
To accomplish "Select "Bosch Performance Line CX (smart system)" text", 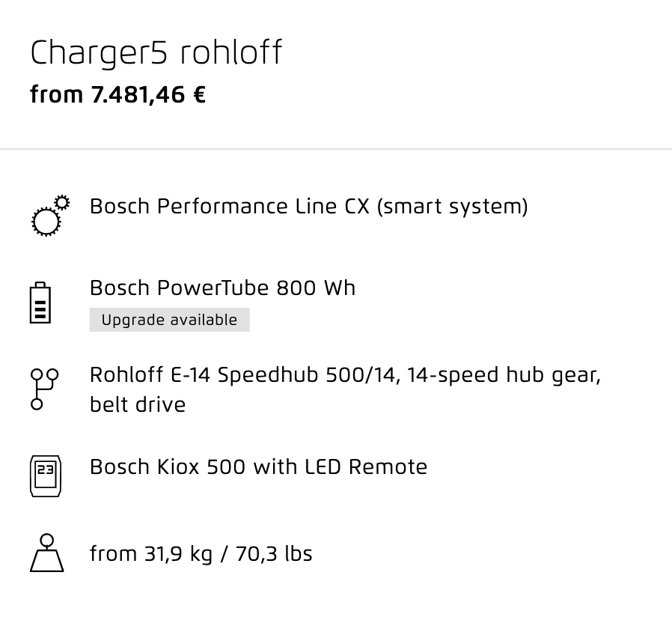I will (308, 207).
